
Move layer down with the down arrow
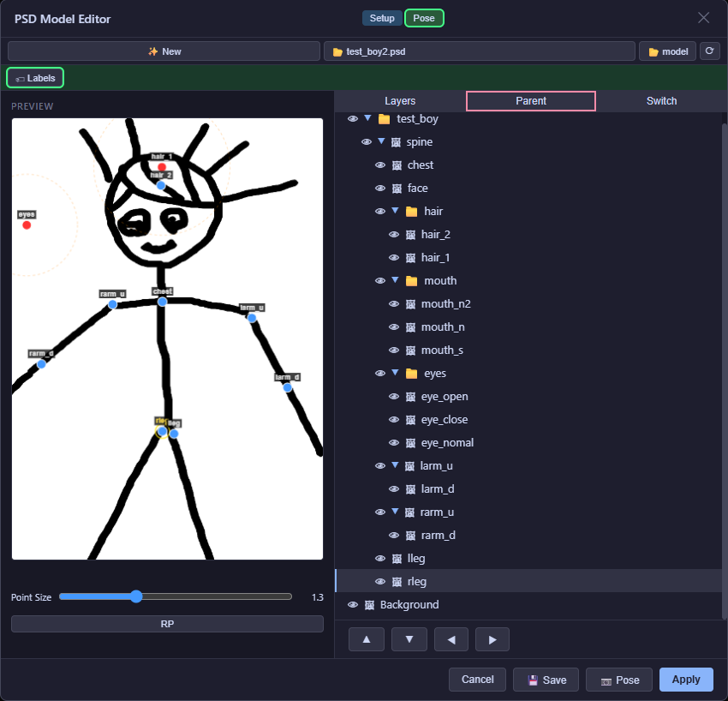409,639
